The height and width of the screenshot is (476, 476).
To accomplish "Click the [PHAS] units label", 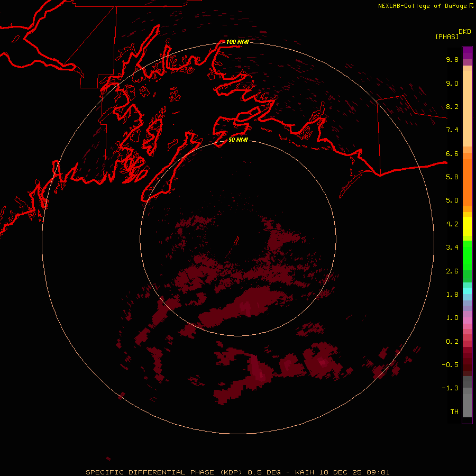I will pyautogui.click(x=447, y=37).
